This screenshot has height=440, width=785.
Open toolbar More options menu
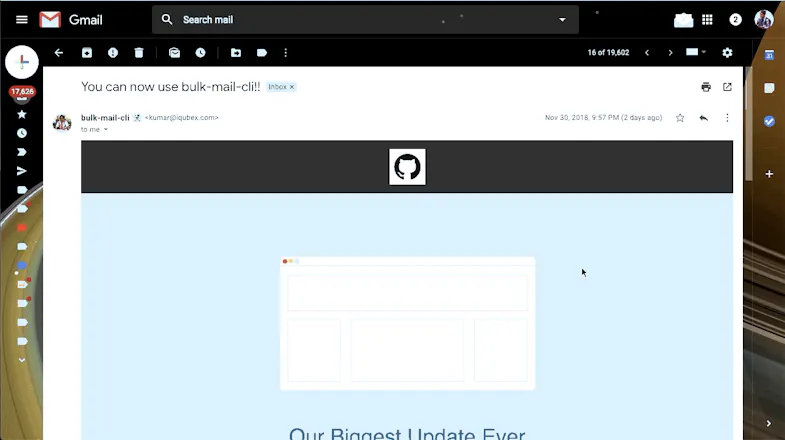point(285,53)
